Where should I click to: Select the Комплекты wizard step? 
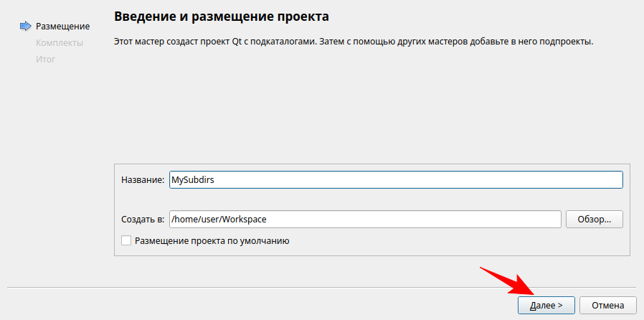pyautogui.click(x=59, y=43)
